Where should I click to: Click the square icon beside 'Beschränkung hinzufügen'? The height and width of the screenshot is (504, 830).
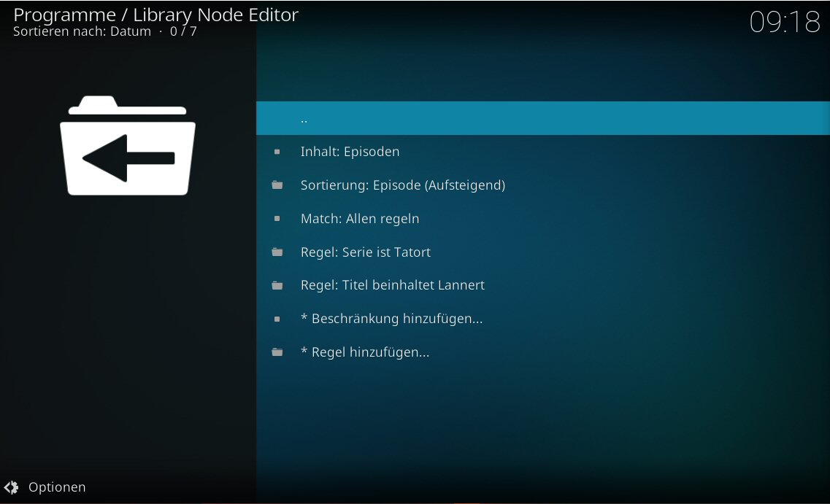pos(277,319)
